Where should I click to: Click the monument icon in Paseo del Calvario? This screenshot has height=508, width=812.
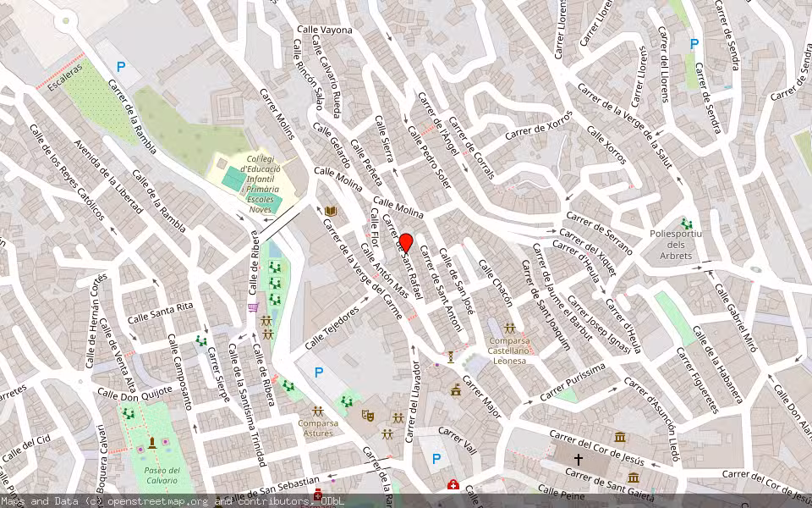pos(152,442)
